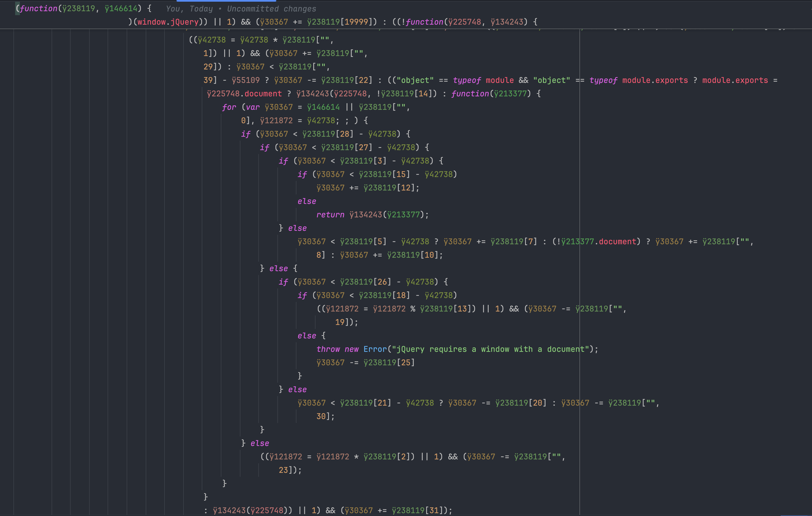
Task: Click the 'new' keyword before Error
Action: click(x=351, y=349)
